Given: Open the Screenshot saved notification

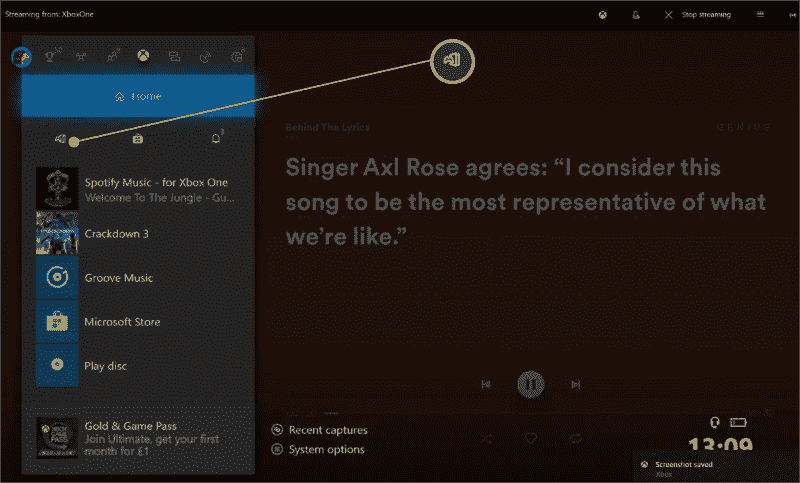Looking at the screenshot, I should click(x=717, y=468).
